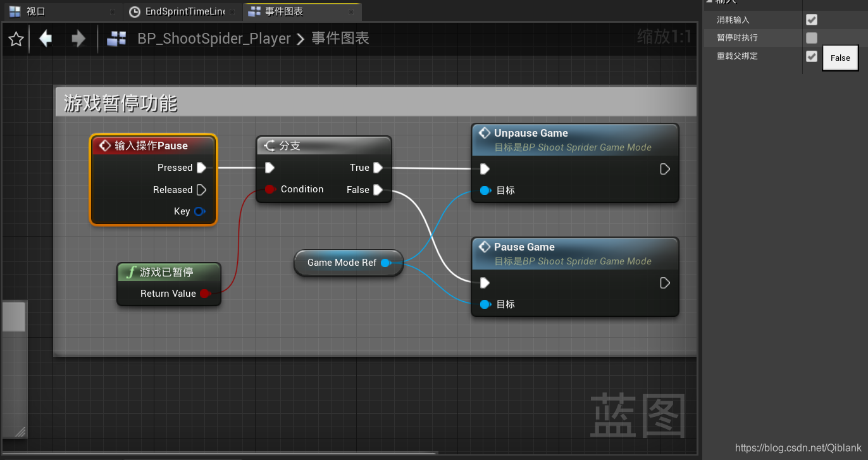Viewport: 868px width, 460px height.
Task: Click the Pressed execution pin
Action: point(201,168)
